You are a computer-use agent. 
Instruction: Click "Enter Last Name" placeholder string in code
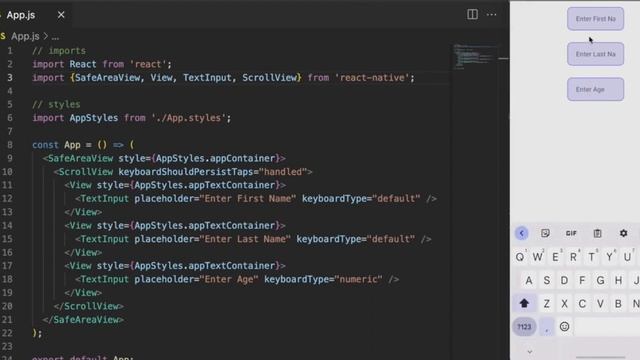245,239
